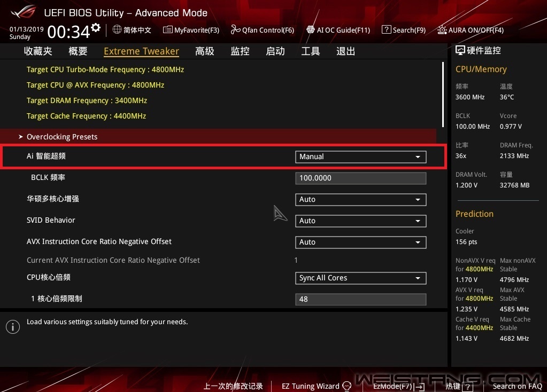Image resolution: width=547 pixels, height=392 pixels.
Task: Open the Ai 智能超频 Manual dropdown
Action: coord(361,157)
